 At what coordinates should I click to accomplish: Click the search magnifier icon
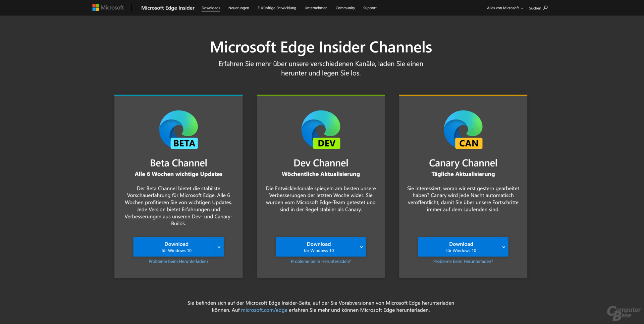[545, 8]
